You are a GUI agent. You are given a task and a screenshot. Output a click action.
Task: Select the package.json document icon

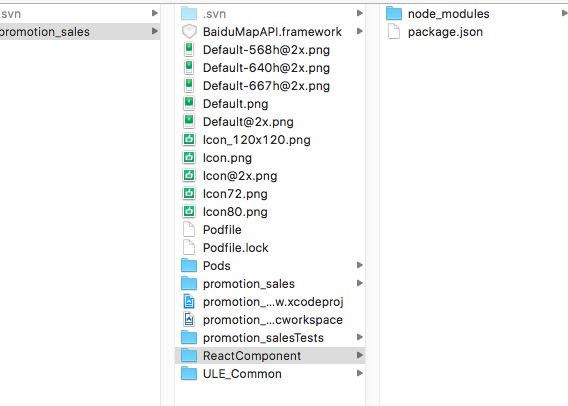[x=394, y=32]
